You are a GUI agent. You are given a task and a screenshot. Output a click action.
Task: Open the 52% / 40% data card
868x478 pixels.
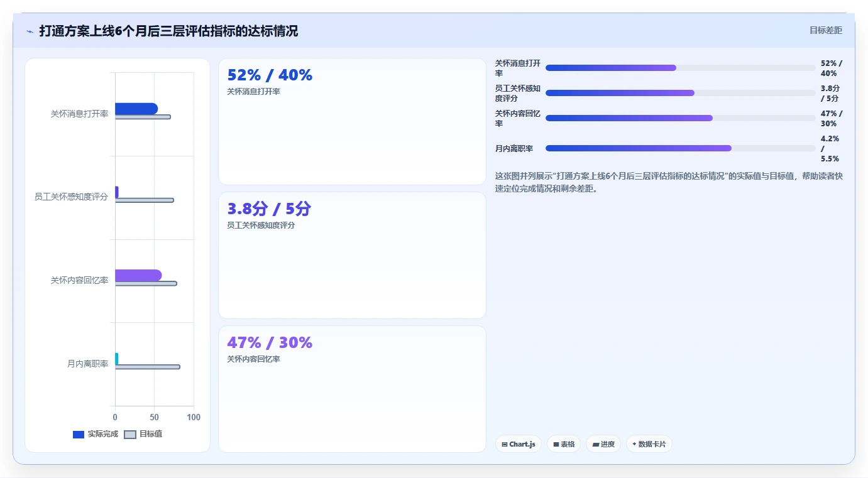tap(352, 122)
